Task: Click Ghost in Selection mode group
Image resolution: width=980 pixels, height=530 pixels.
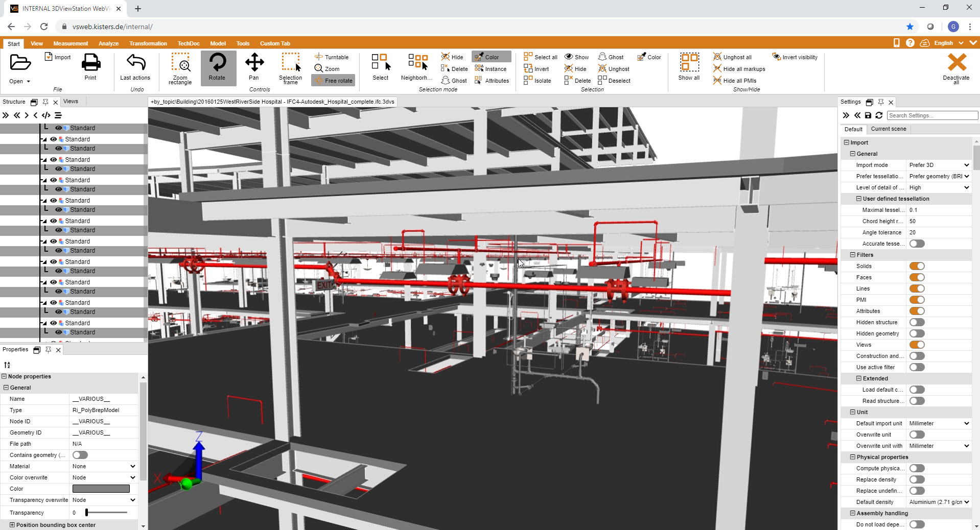Action: pyautogui.click(x=454, y=81)
